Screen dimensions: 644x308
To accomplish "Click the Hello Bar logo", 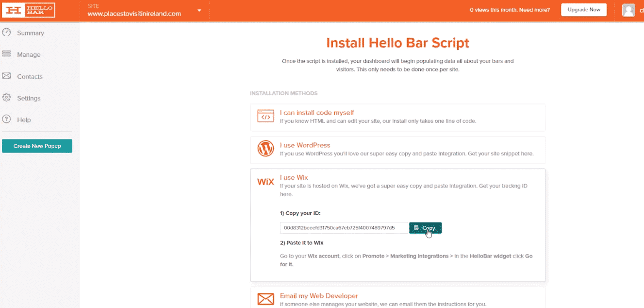I will [29, 10].
